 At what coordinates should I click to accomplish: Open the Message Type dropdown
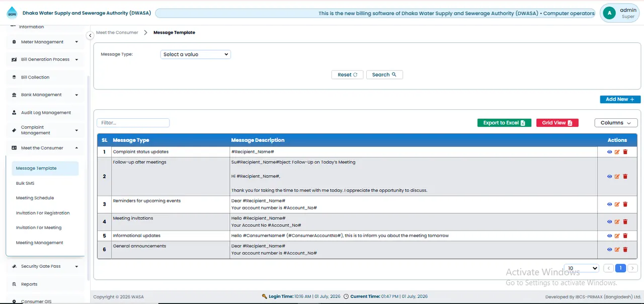pos(195,54)
